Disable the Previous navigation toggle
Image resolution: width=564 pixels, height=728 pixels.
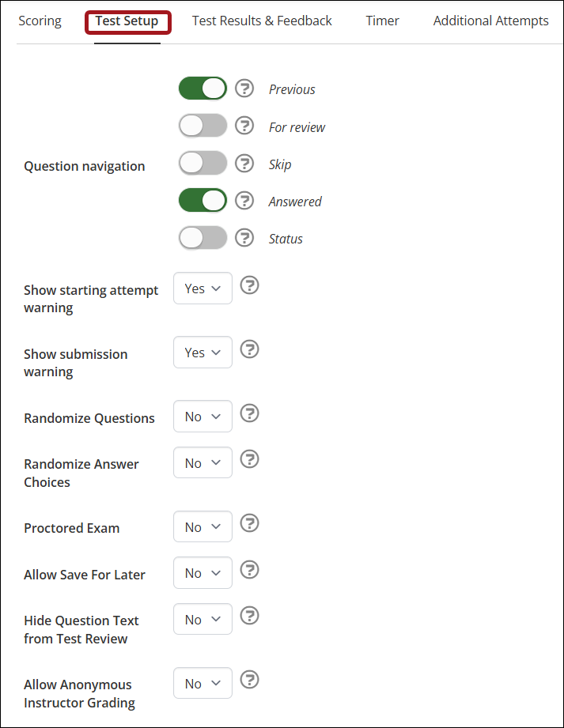click(x=203, y=89)
